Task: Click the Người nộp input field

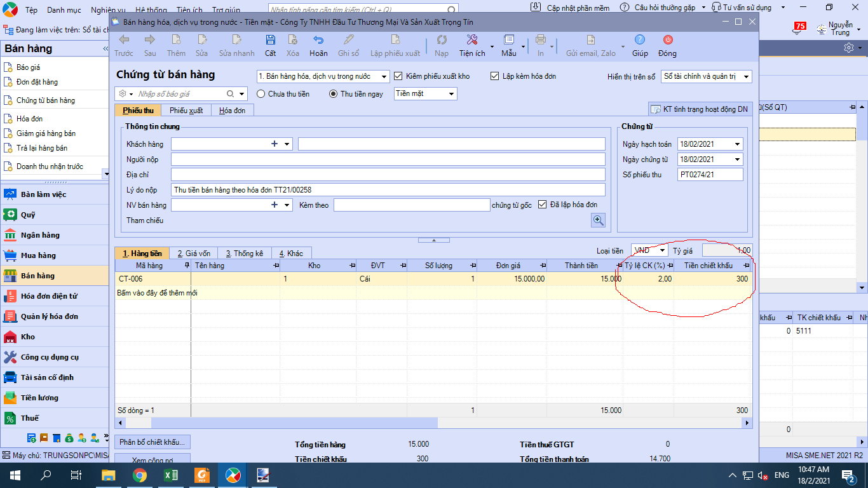Action: pos(388,159)
